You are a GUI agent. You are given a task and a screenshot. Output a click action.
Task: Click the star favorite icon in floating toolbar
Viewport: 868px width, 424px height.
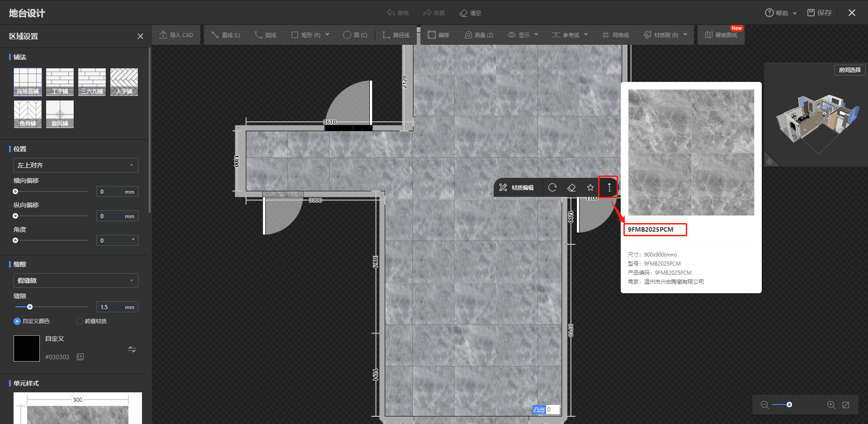click(590, 187)
